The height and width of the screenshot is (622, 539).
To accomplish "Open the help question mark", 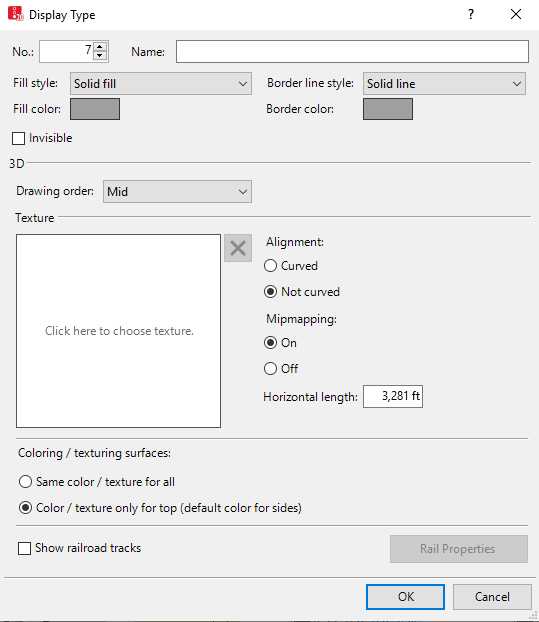I will click(470, 14).
